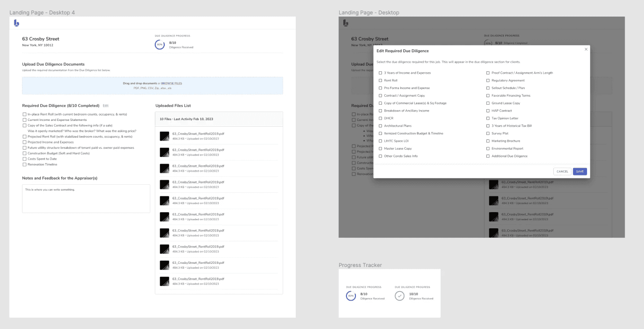Click the 80% progress ring in Desktop 4 frame
Image resolution: width=644 pixels, height=329 pixels.
pos(159,44)
